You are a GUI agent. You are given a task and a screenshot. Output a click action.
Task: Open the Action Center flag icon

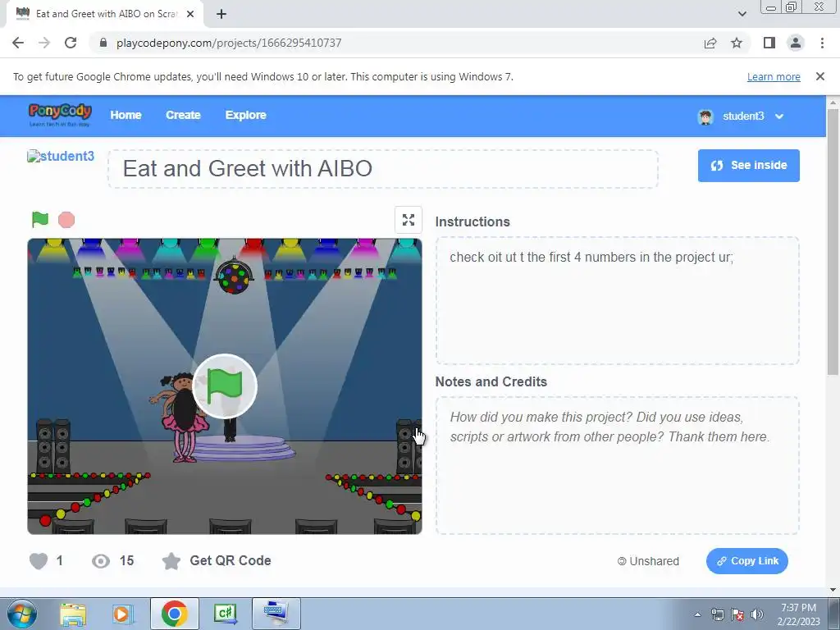coord(737,614)
